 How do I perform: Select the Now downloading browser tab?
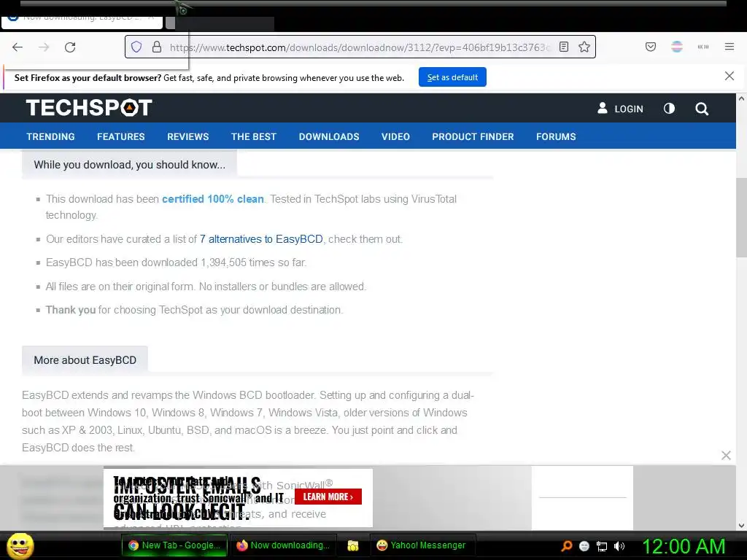(x=82, y=22)
